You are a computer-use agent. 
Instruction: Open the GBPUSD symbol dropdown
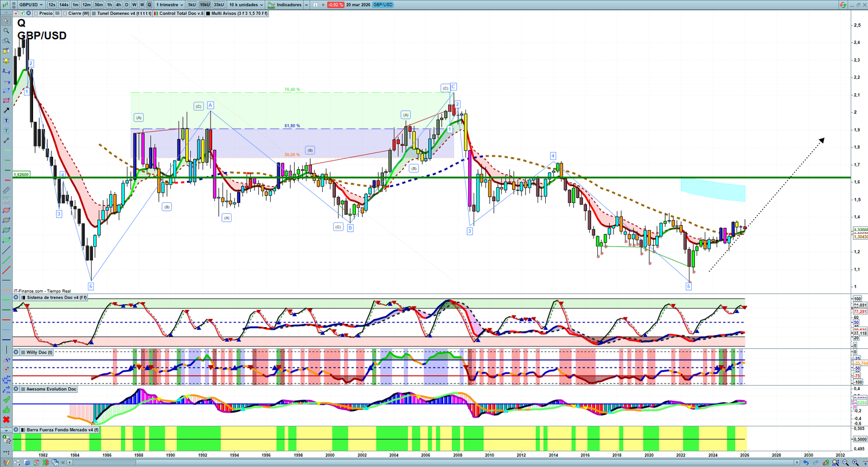pyautogui.click(x=31, y=5)
